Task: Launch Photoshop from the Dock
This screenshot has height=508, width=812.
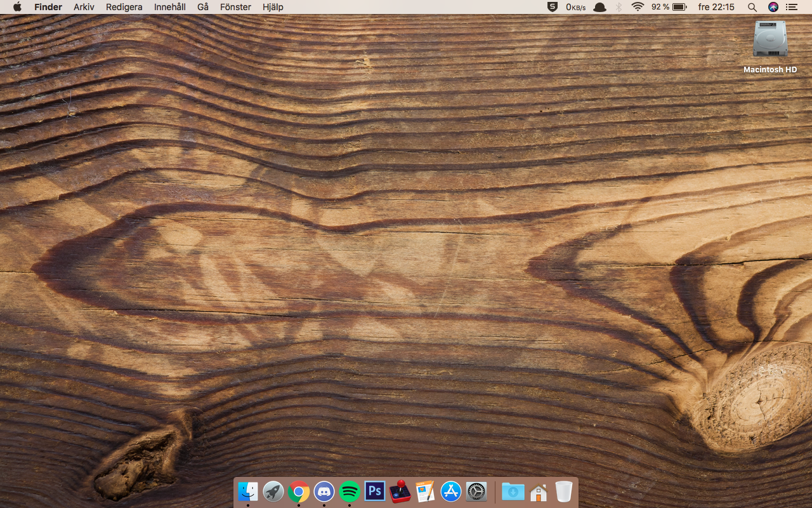Action: (375, 491)
